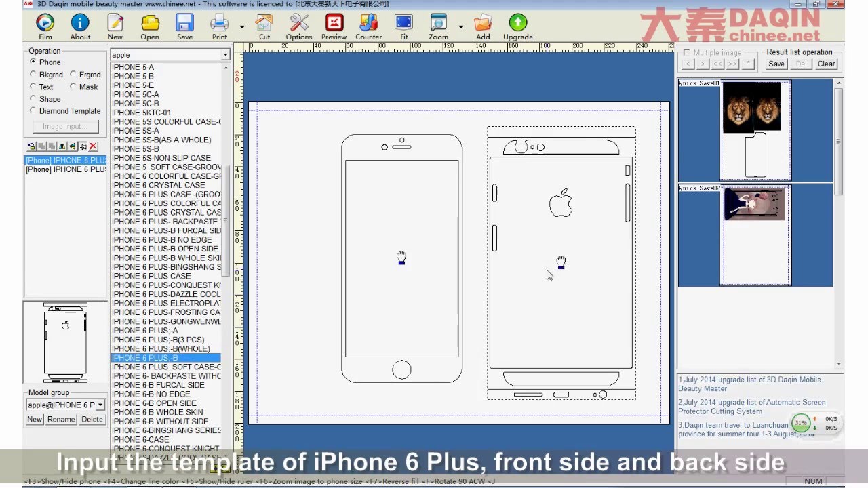Viewport: 868px width, 488px height.
Task: Start cutting with the Cut icon
Action: click(264, 27)
